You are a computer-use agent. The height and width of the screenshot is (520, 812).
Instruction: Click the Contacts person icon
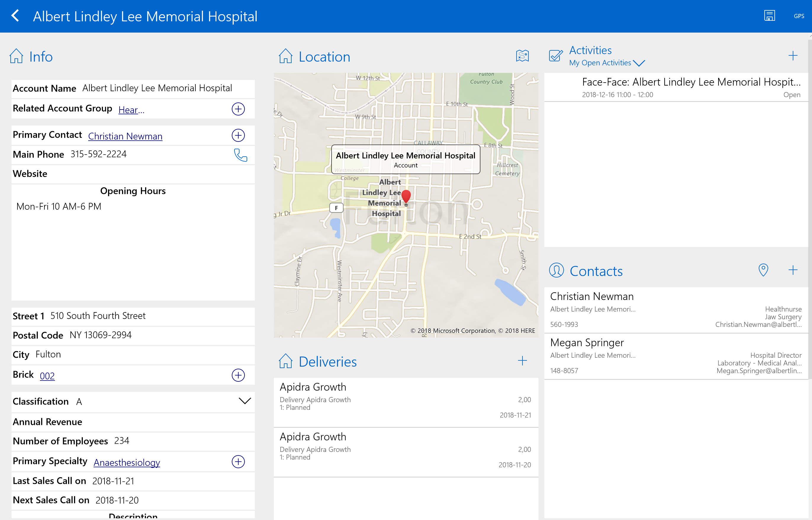(x=556, y=270)
